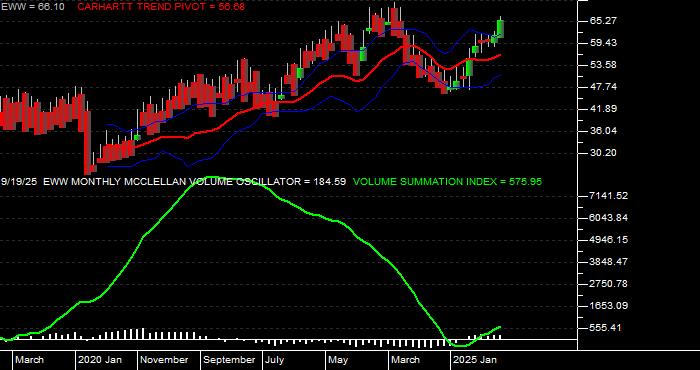This screenshot has height=370, width=700.
Task: Click the May time axis label
Action: click(338, 360)
